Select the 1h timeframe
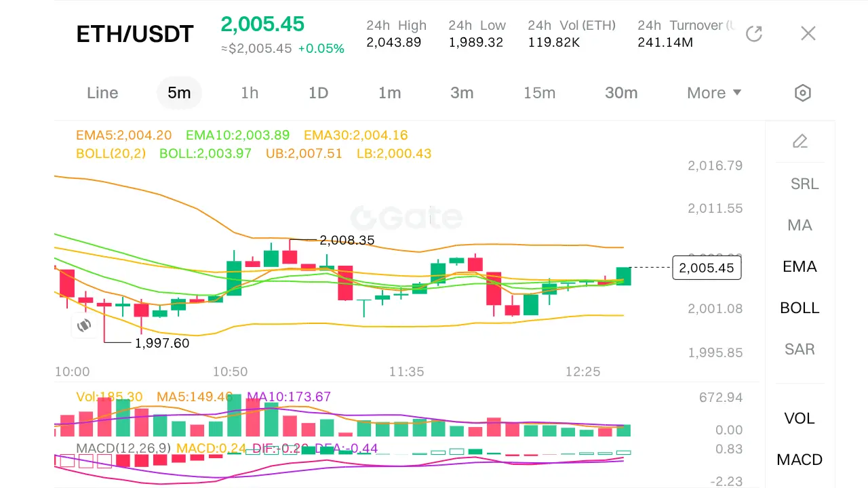868x488 pixels. pos(250,93)
